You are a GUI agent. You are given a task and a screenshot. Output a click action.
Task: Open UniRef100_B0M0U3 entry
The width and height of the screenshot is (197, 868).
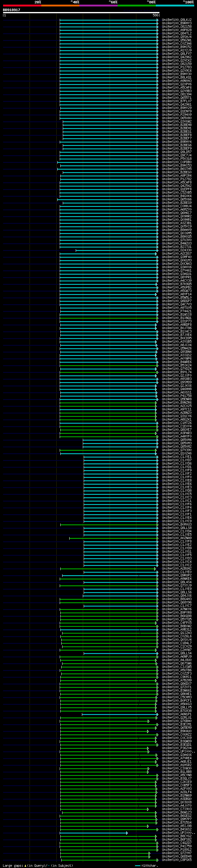(176, 525)
